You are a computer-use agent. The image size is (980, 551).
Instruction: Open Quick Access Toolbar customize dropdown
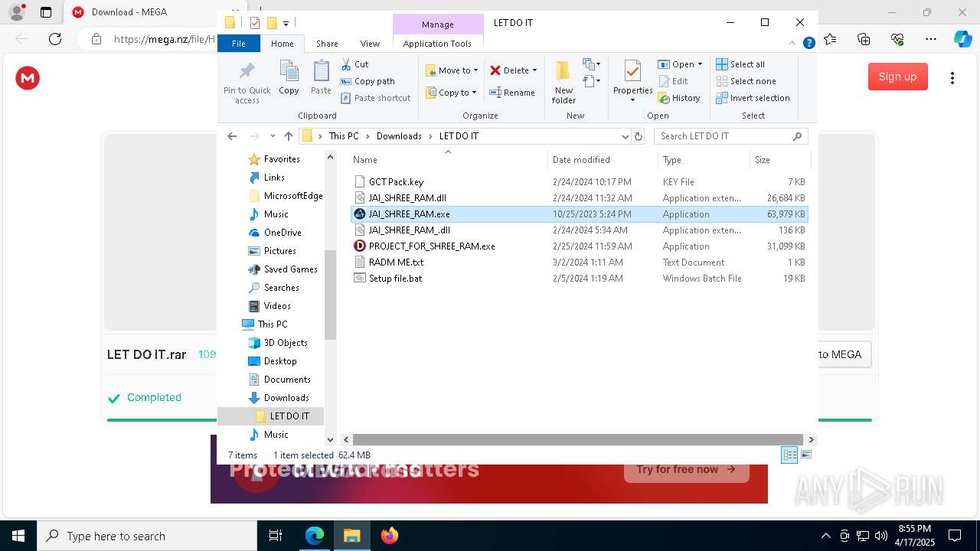pyautogui.click(x=286, y=23)
